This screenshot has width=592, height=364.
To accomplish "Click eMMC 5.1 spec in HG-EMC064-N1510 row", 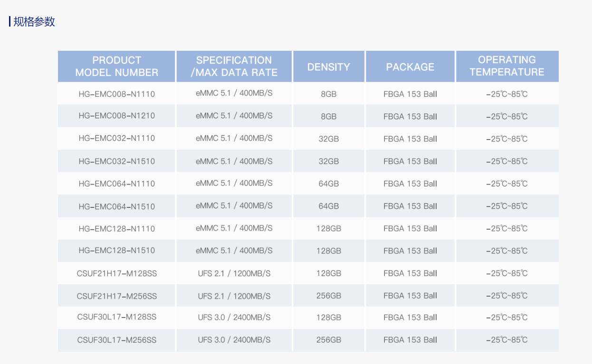I will point(234,206).
